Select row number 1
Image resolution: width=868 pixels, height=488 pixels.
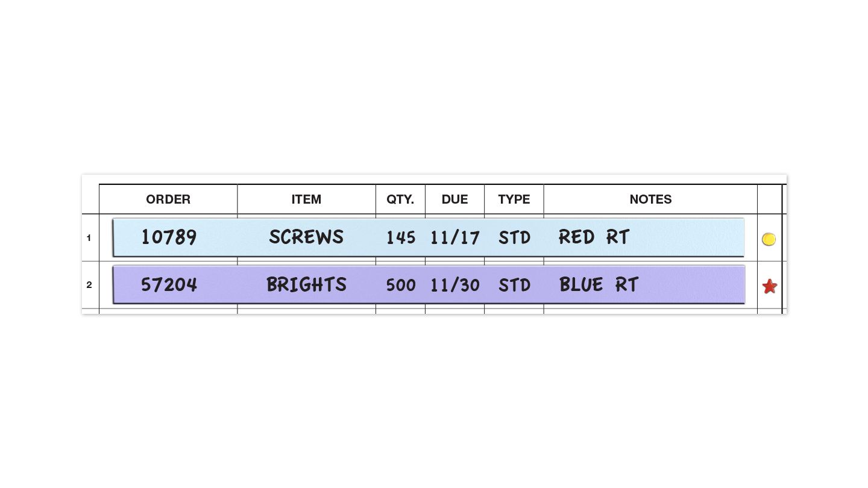[x=89, y=238]
